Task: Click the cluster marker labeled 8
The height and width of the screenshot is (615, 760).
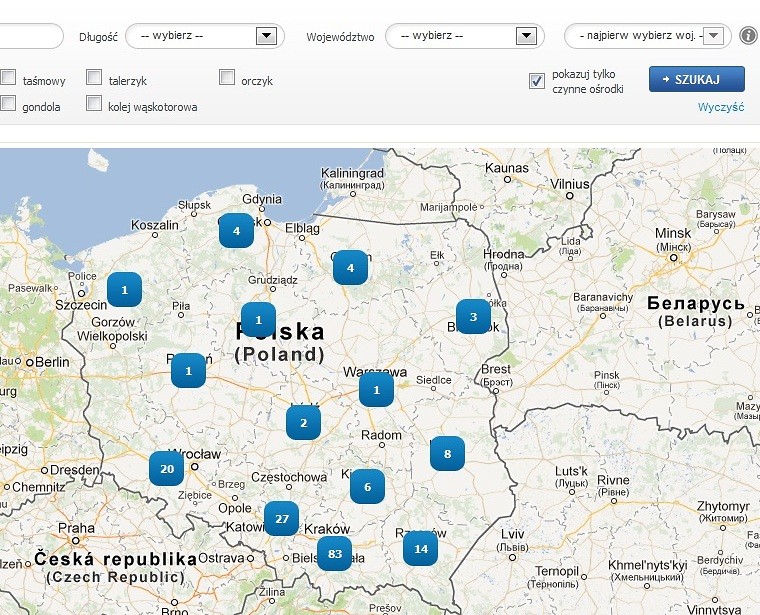Action: [x=447, y=454]
